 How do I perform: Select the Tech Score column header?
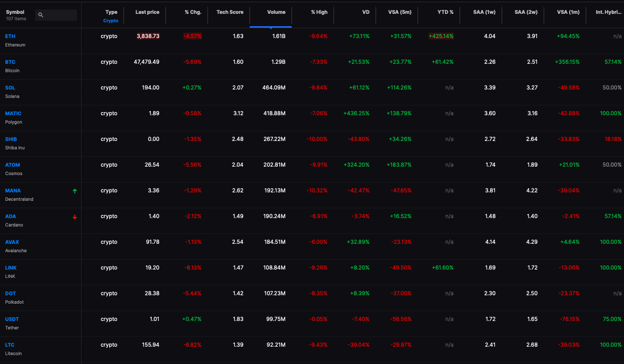230,12
